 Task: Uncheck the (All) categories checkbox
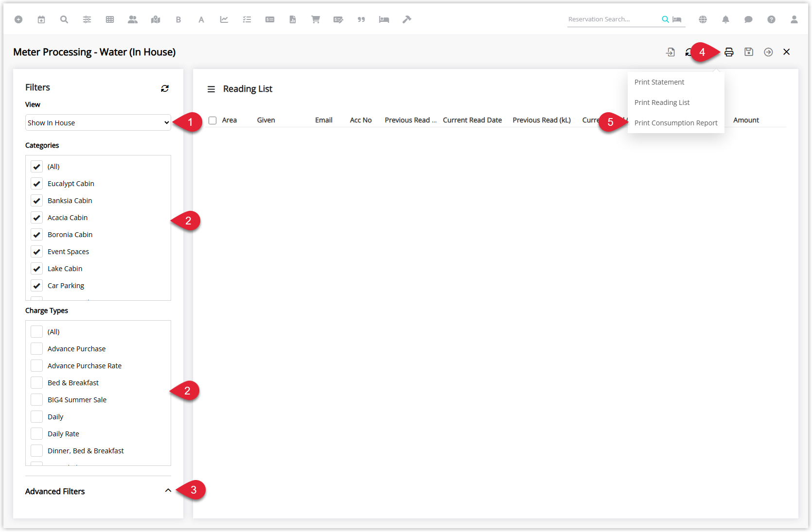37,167
